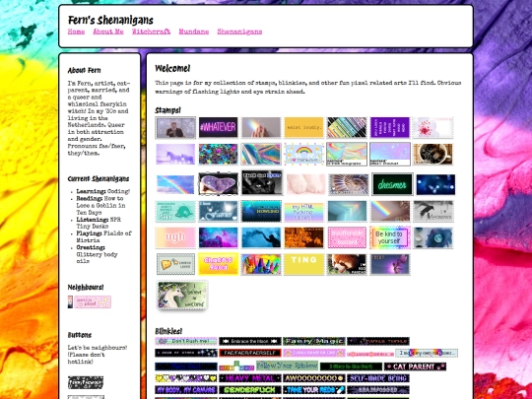Viewport: 532px width, 399px height.
Task: Click the colorful stars confetti stamp
Action: pos(218,154)
